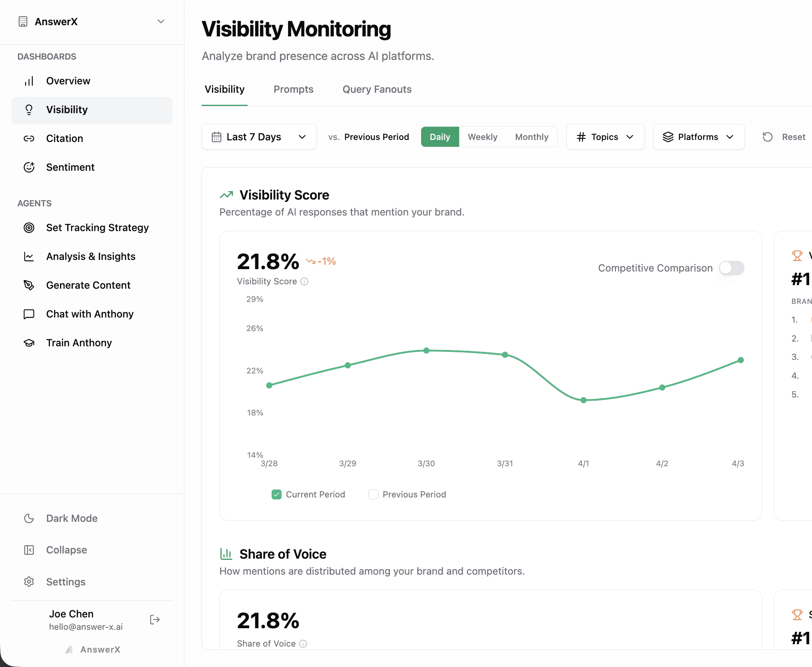Click the 4/1 data point on chart
Screen dimensions: 812x667
(583, 400)
